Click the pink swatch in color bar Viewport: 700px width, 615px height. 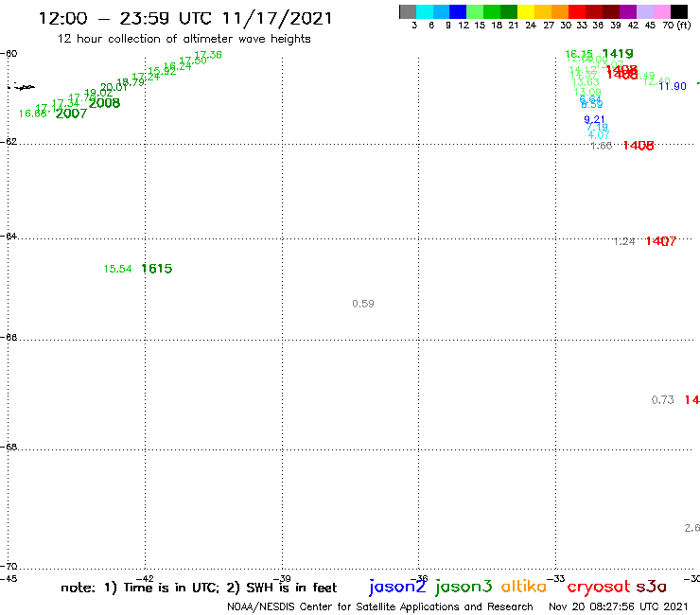662,11
